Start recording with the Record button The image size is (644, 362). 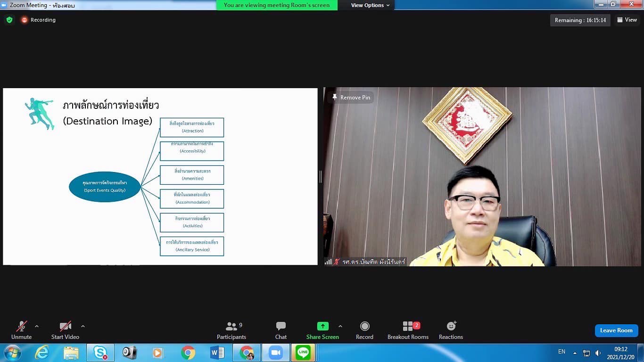364,330
